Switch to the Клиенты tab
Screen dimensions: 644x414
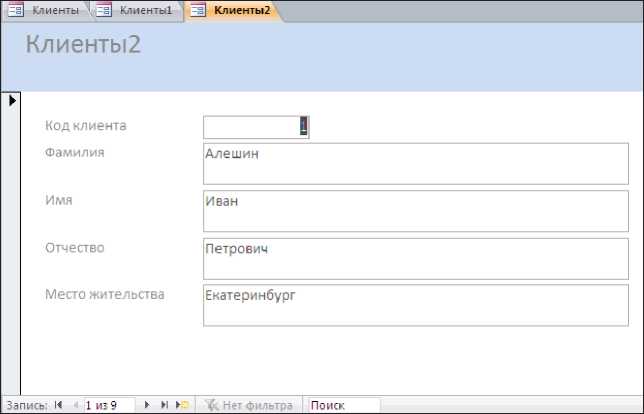tap(46, 11)
